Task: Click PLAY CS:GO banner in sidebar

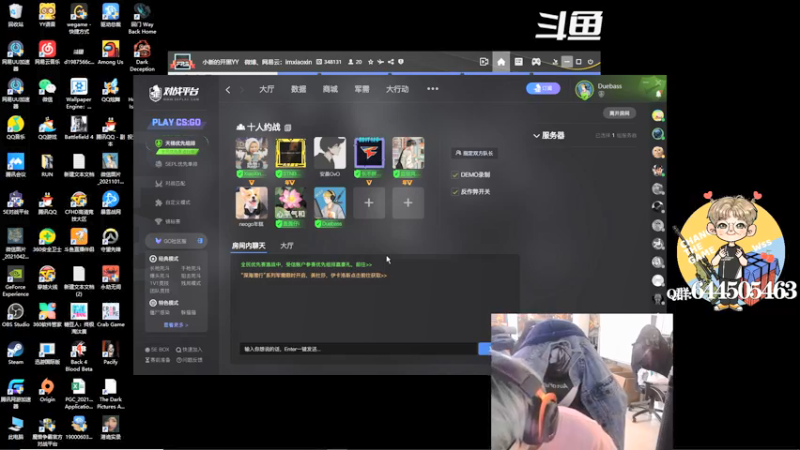Action: 176,122
